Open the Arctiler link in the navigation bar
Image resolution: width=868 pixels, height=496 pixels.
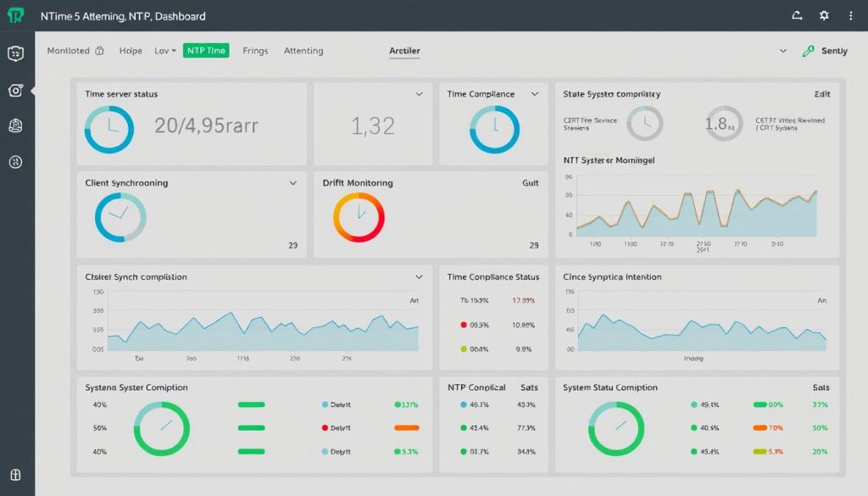(x=404, y=51)
